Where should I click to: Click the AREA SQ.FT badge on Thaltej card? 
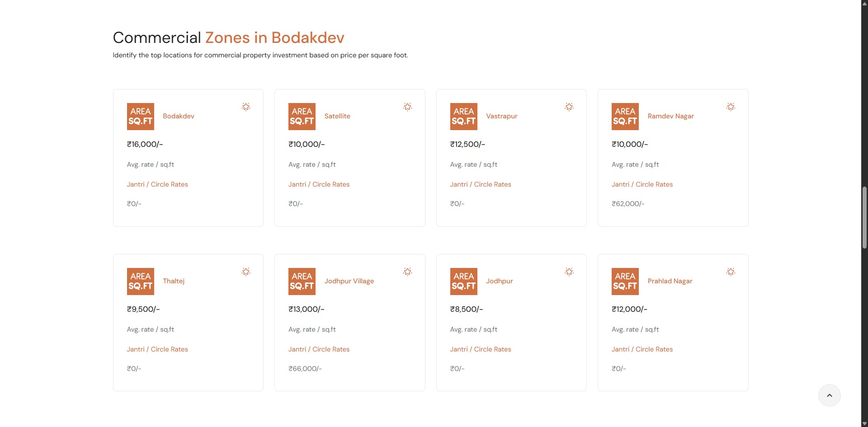point(140,281)
